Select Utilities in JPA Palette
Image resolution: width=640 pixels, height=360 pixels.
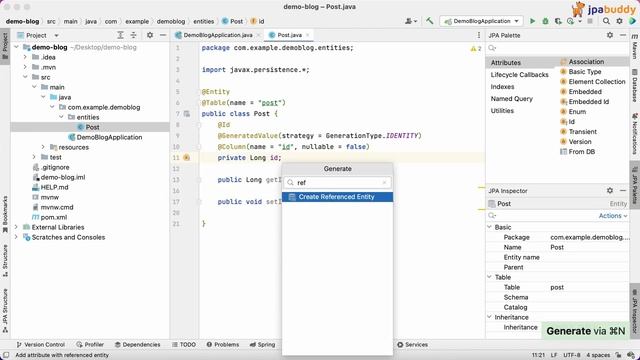[502, 111]
